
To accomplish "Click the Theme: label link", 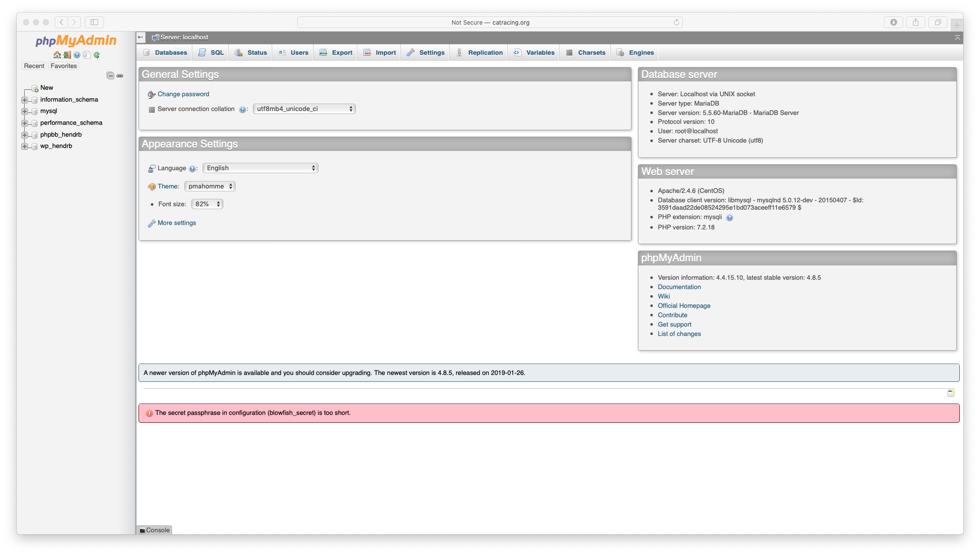I will pyautogui.click(x=169, y=186).
